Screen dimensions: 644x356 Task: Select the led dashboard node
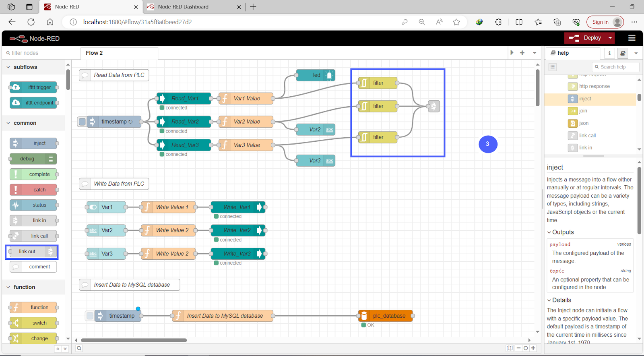316,75
